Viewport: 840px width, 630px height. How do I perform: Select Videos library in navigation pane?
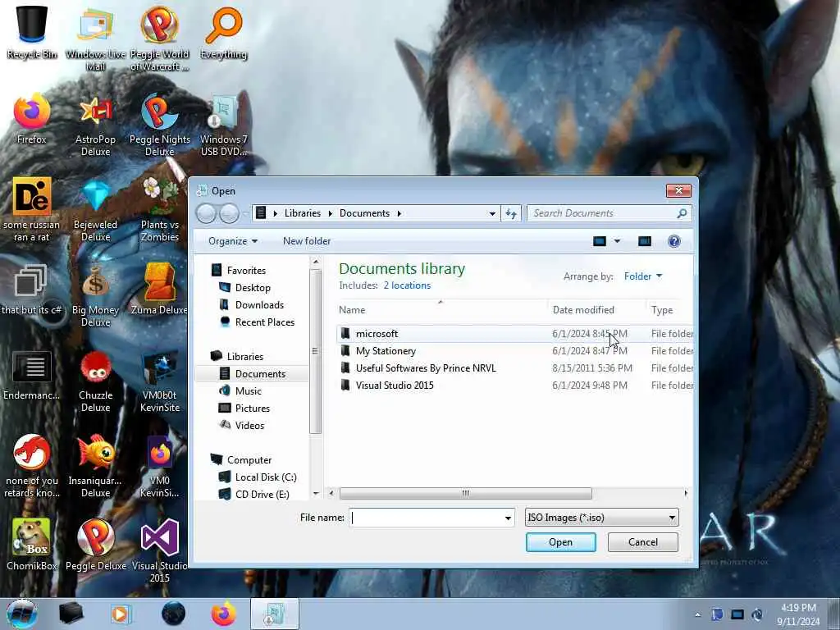pos(249,426)
